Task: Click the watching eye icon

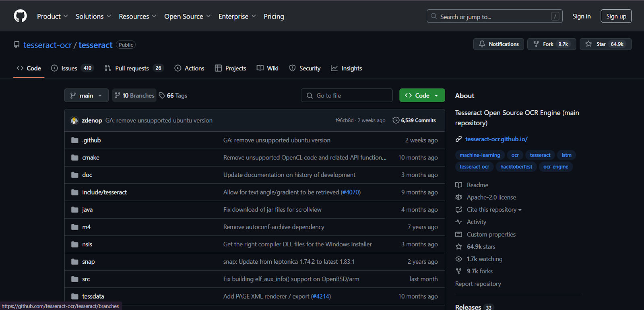Action: pos(458,259)
